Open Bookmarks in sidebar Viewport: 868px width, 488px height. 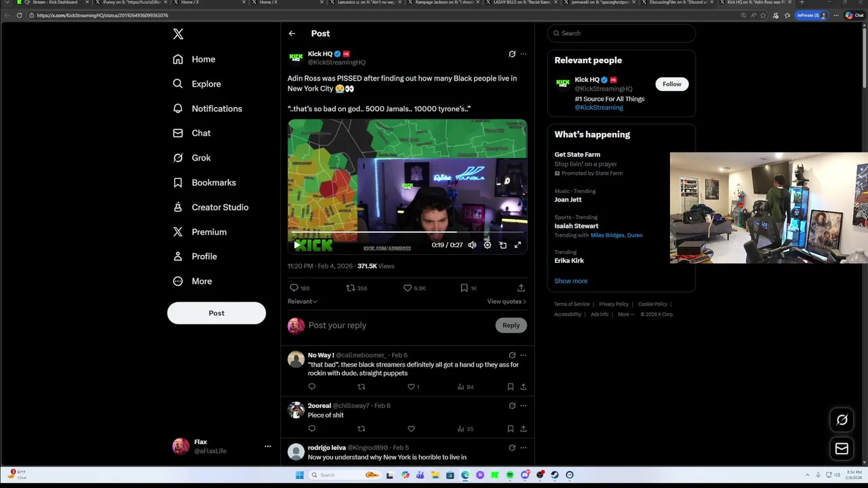(x=204, y=182)
